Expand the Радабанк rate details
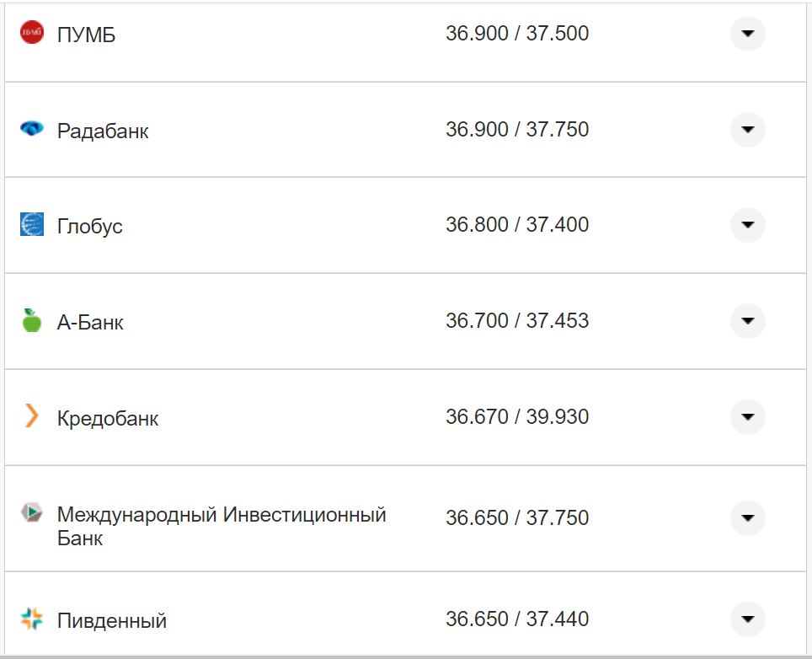Viewport: 812px width, 659px height. pos(747,130)
